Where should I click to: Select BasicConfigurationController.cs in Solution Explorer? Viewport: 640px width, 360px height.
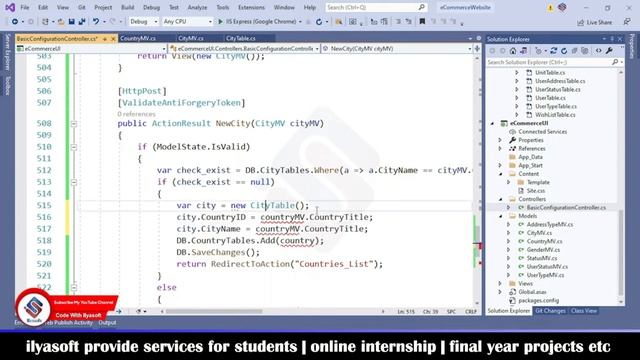coord(566,208)
